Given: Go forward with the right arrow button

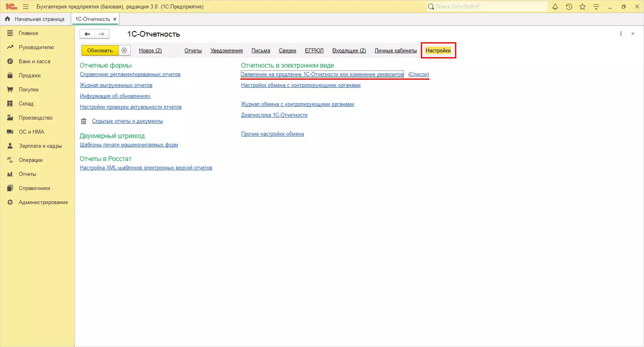Looking at the screenshot, I should pos(102,34).
